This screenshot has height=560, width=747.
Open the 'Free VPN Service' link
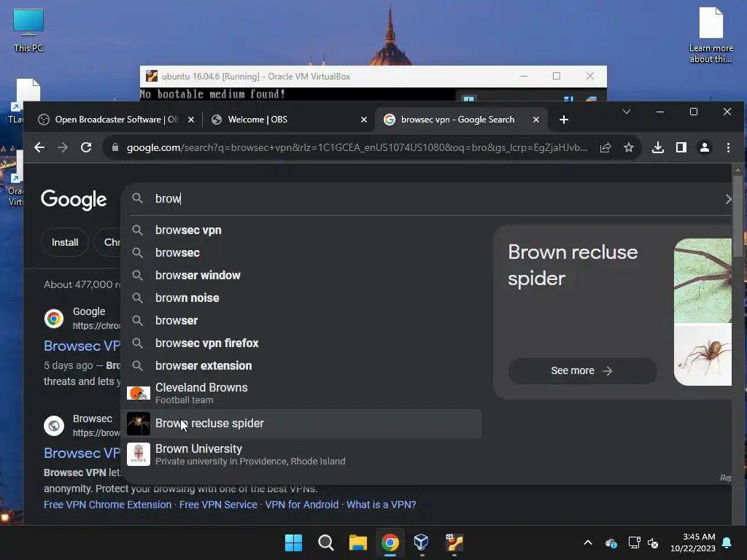pos(218,505)
